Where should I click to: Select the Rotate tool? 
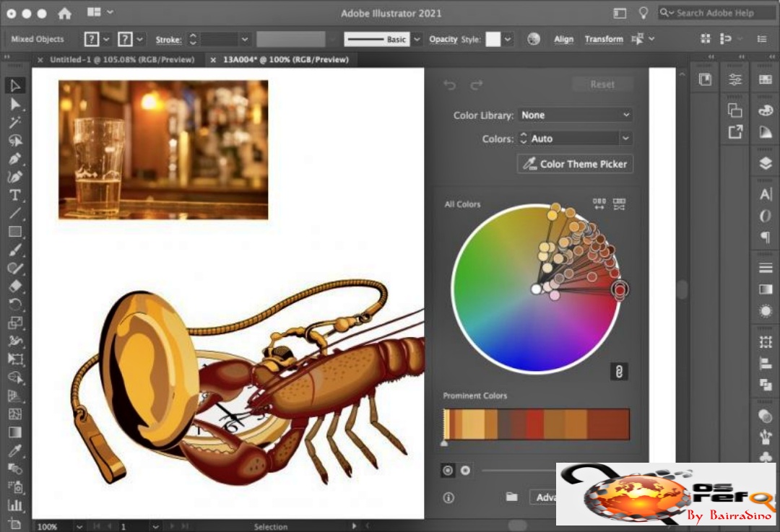coord(15,305)
